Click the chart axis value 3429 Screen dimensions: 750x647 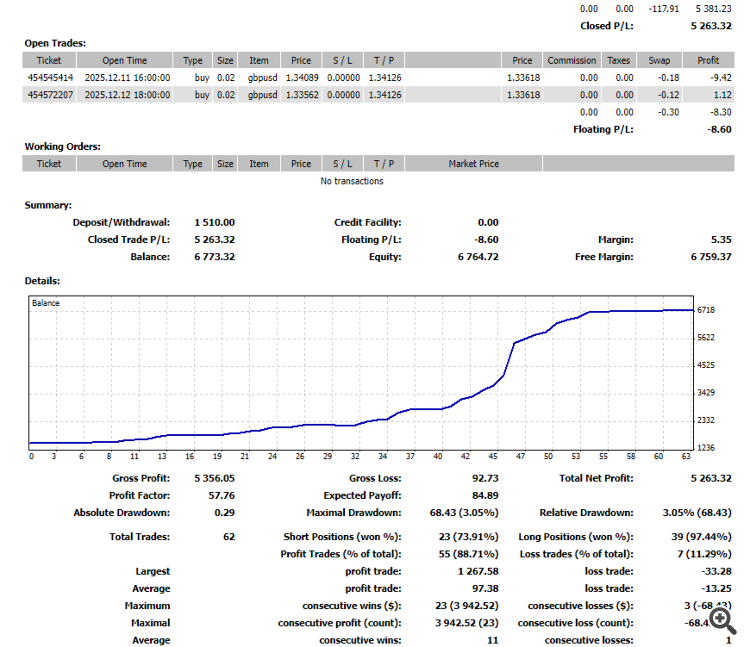[x=706, y=393]
